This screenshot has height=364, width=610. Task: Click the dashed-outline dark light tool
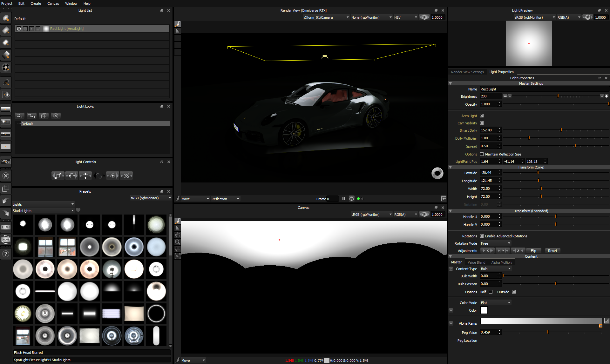(x=6, y=83)
